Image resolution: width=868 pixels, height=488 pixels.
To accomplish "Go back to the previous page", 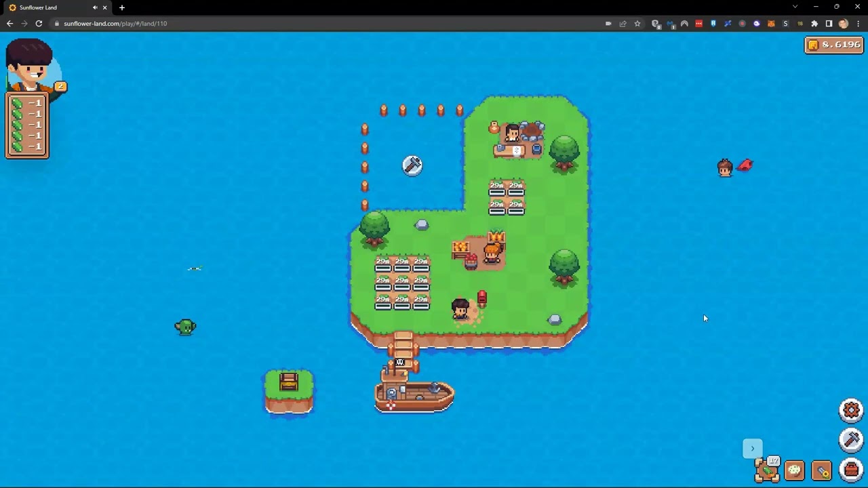I will (x=9, y=23).
